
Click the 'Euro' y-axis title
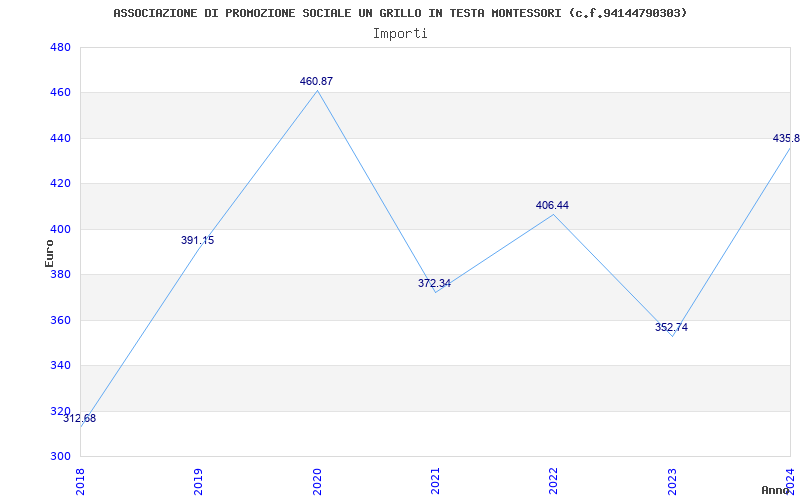pyautogui.click(x=49, y=253)
